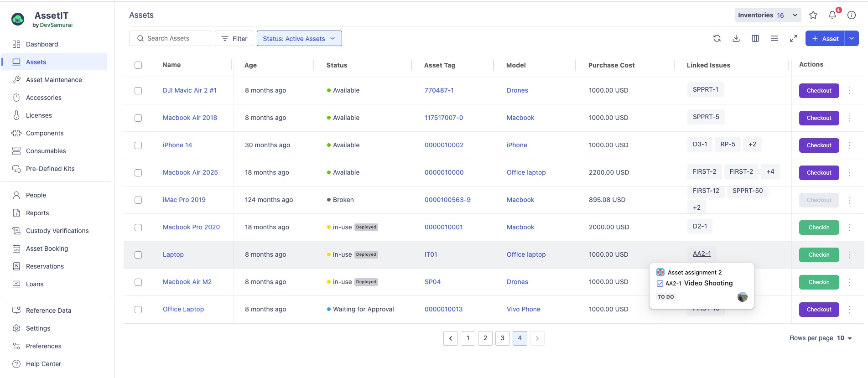Click the SPPRT-5 issue tag
The image size is (868, 378).
point(706,117)
